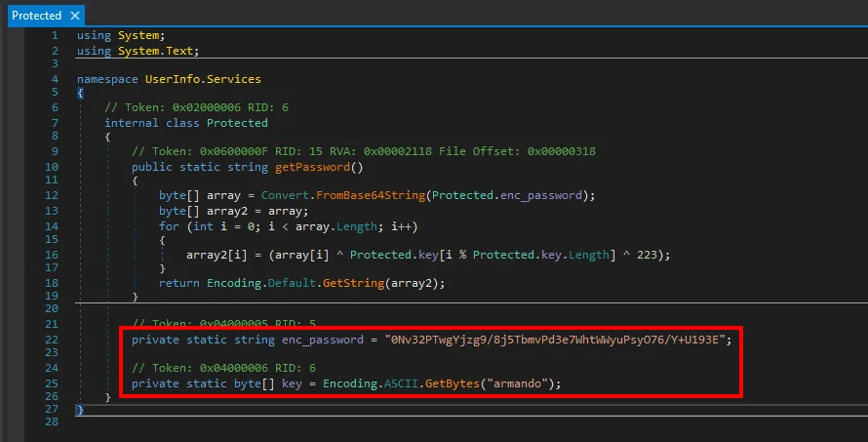The image size is (868, 442).
Task: Click line number 10 in gutter
Action: tap(52, 167)
